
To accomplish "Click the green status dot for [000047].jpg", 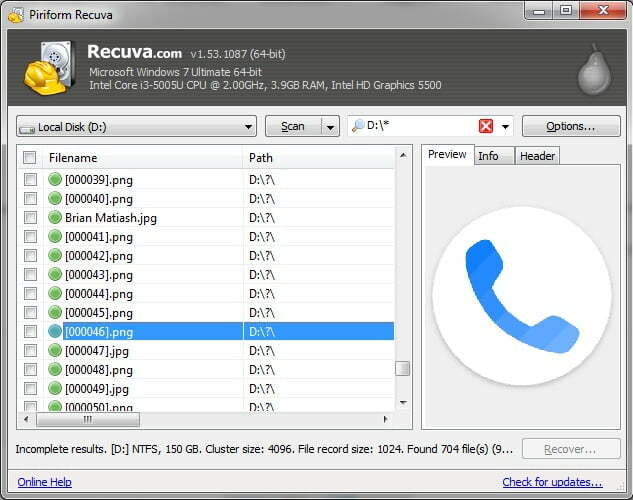I will coord(54,350).
